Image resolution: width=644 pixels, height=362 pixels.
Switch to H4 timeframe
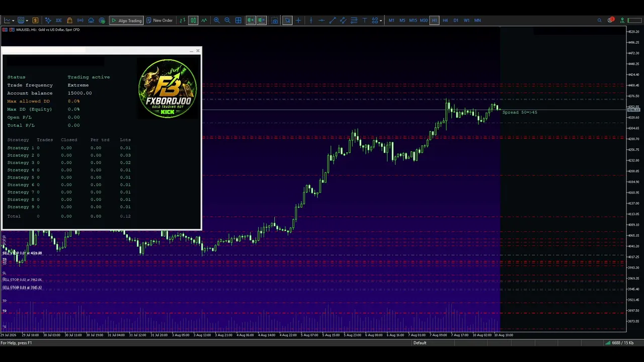pos(445,20)
